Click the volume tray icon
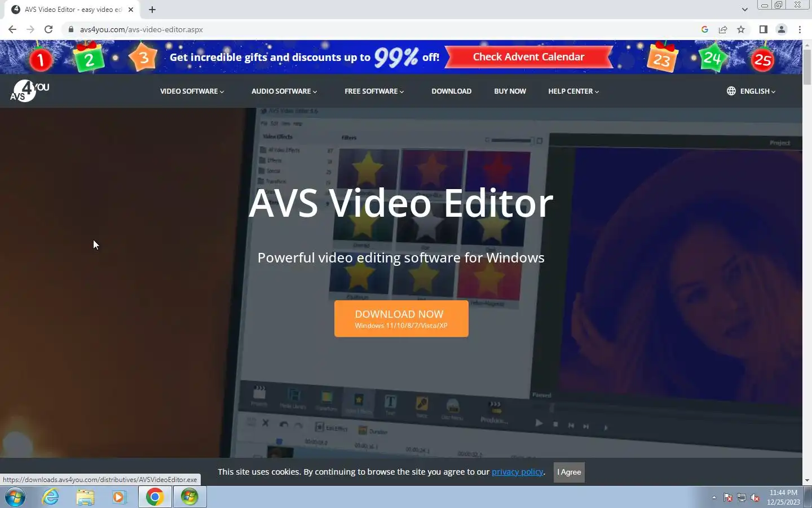This screenshot has width=812, height=508. tap(755, 498)
